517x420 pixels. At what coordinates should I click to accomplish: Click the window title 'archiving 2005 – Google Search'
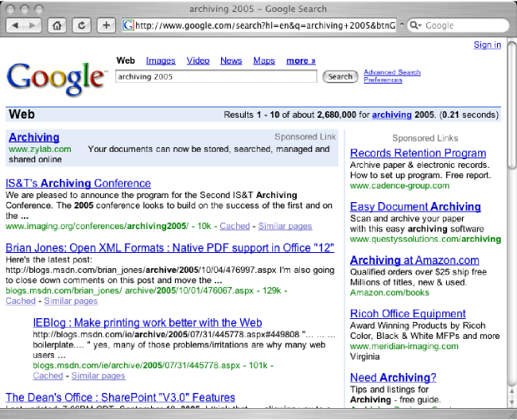pyautogui.click(x=258, y=9)
